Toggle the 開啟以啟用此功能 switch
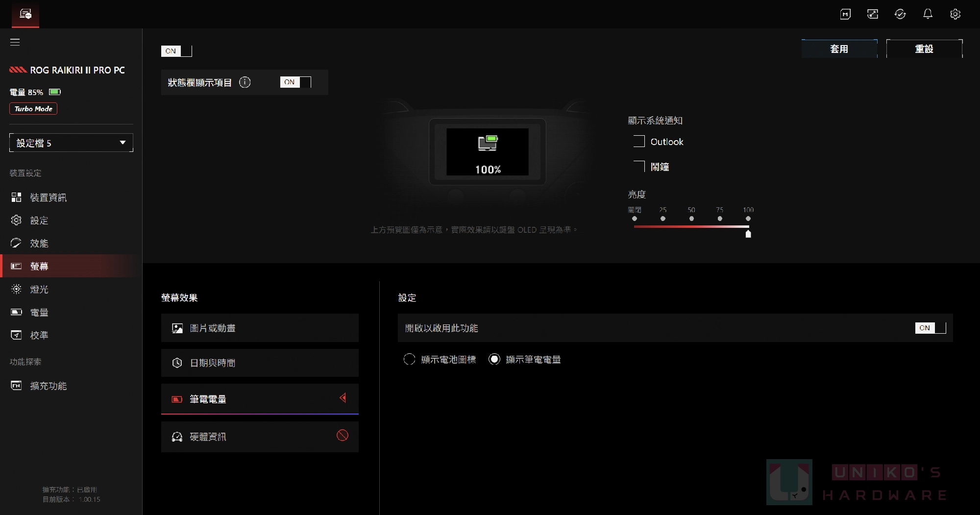980x515 pixels. (x=930, y=328)
